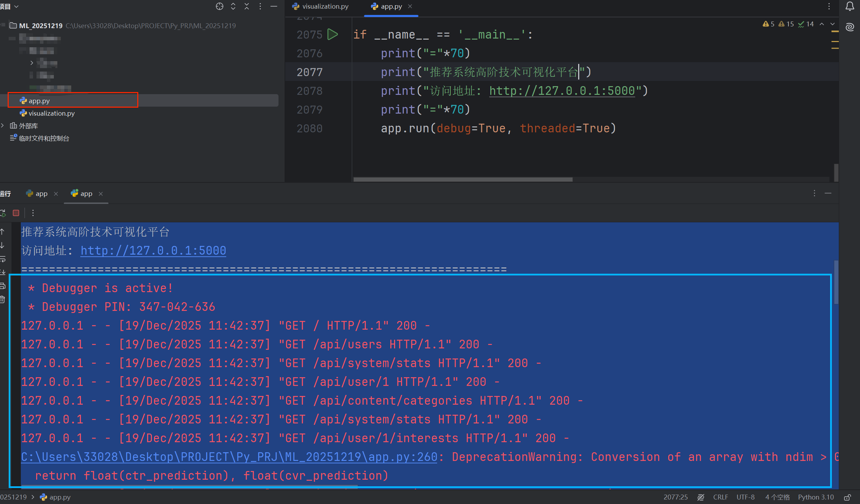Click the run gutter icon at line 2075
Viewport: 860px width, 504px height.
coord(333,34)
